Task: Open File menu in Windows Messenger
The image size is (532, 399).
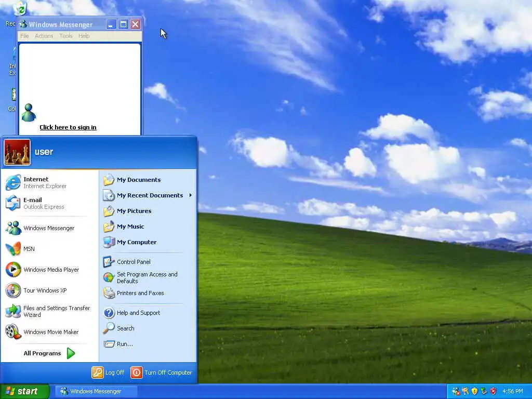Action: [x=24, y=36]
